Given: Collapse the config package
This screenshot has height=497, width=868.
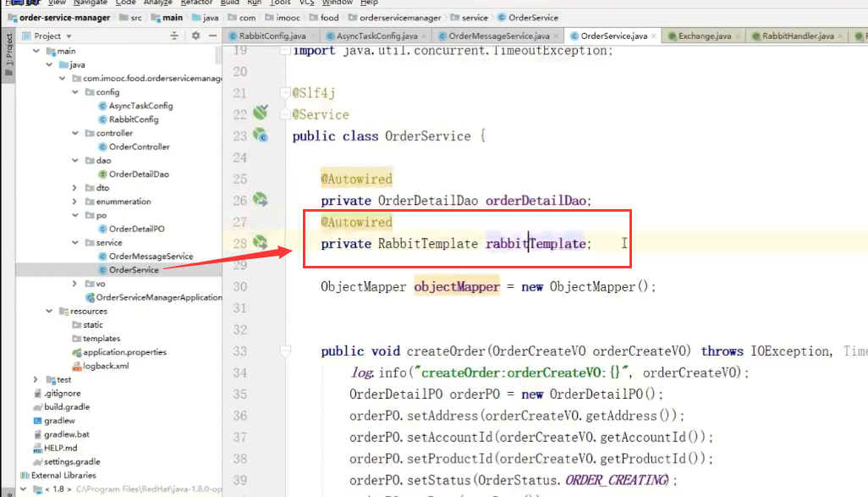Looking at the screenshot, I should click(x=75, y=92).
